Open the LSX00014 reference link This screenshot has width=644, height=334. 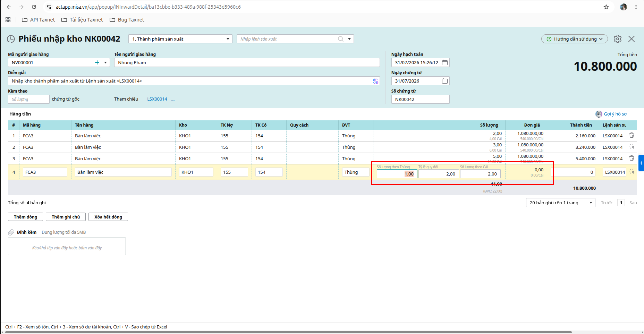tap(157, 99)
